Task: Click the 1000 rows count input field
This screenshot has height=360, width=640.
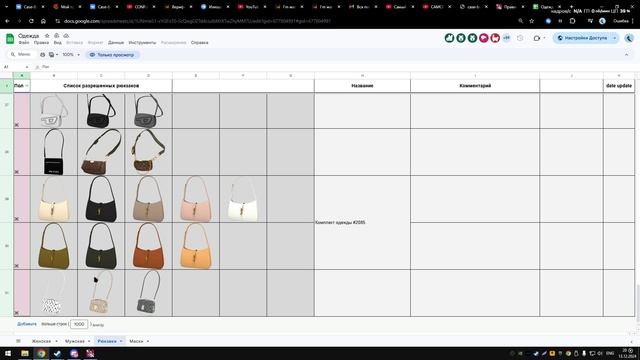Action: [79, 324]
